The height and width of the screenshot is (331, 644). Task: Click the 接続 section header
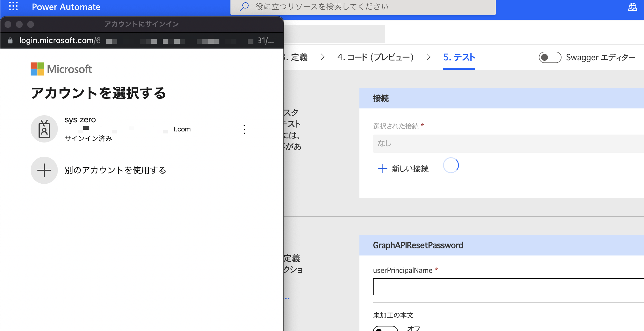tap(502, 98)
